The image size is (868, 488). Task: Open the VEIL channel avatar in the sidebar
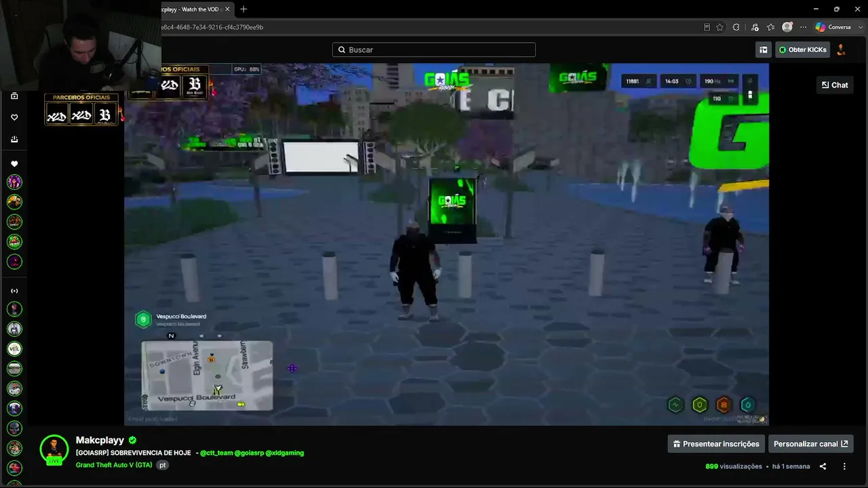14,348
